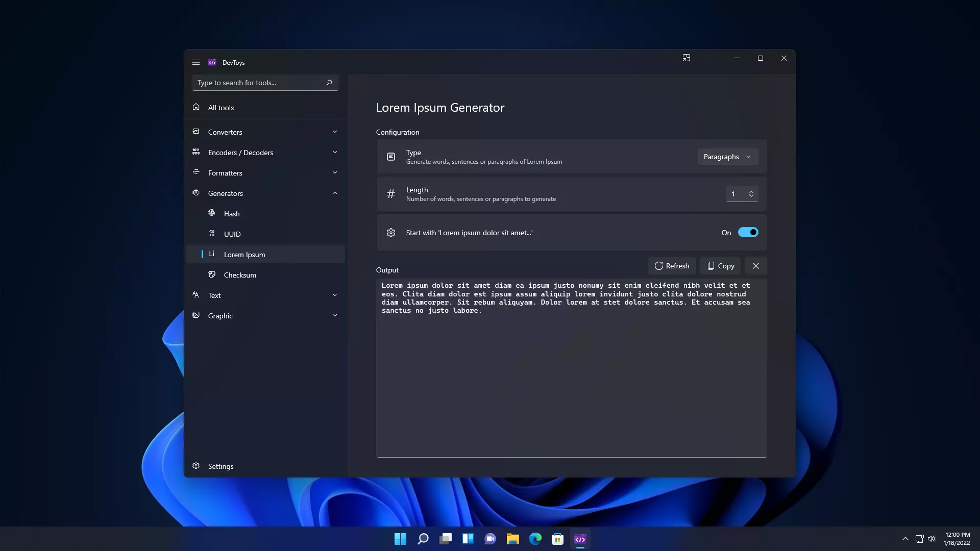Click the Length hash symbol icon

(391, 194)
